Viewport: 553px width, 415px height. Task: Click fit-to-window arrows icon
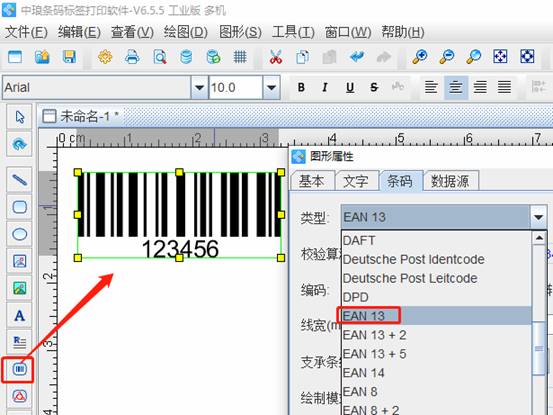click(x=500, y=56)
